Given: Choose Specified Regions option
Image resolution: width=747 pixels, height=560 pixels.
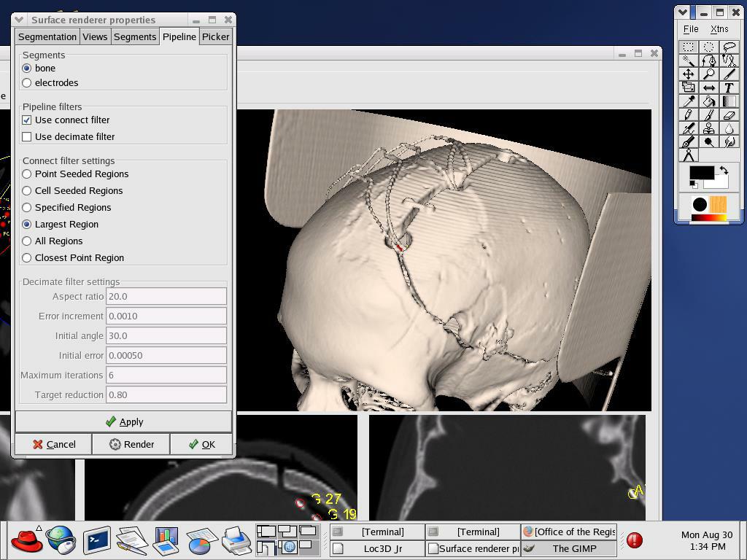Looking at the screenshot, I should pos(27,208).
